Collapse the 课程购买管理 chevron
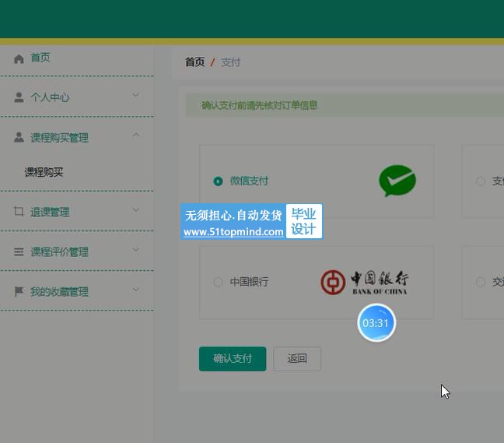 136,135
